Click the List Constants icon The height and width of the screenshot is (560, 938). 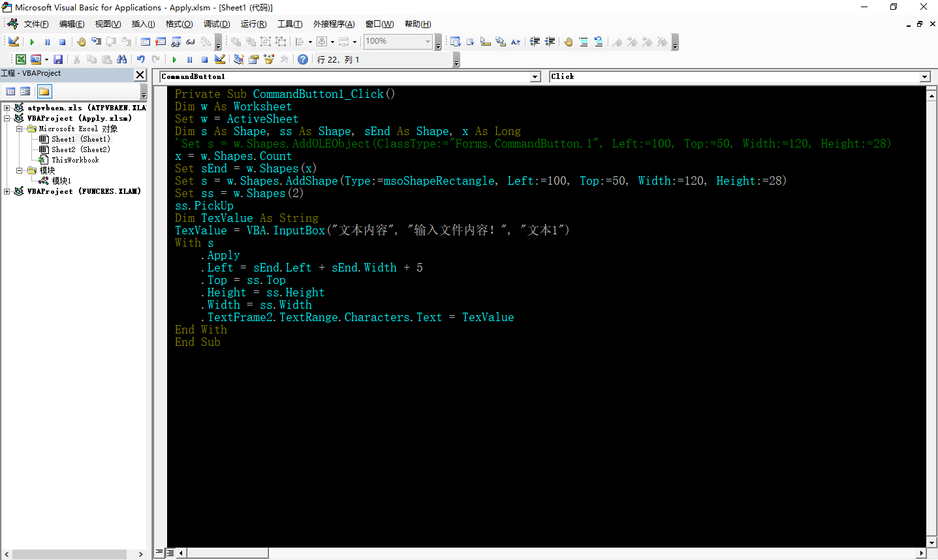[x=471, y=42]
